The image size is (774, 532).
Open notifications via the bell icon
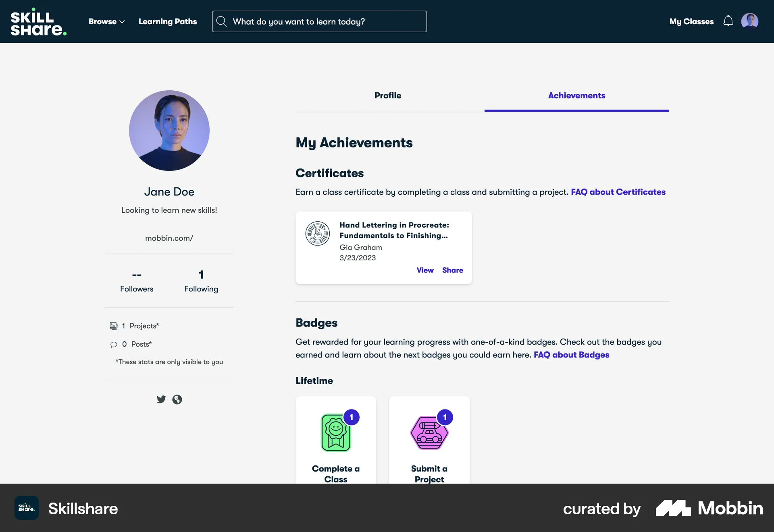pyautogui.click(x=728, y=21)
